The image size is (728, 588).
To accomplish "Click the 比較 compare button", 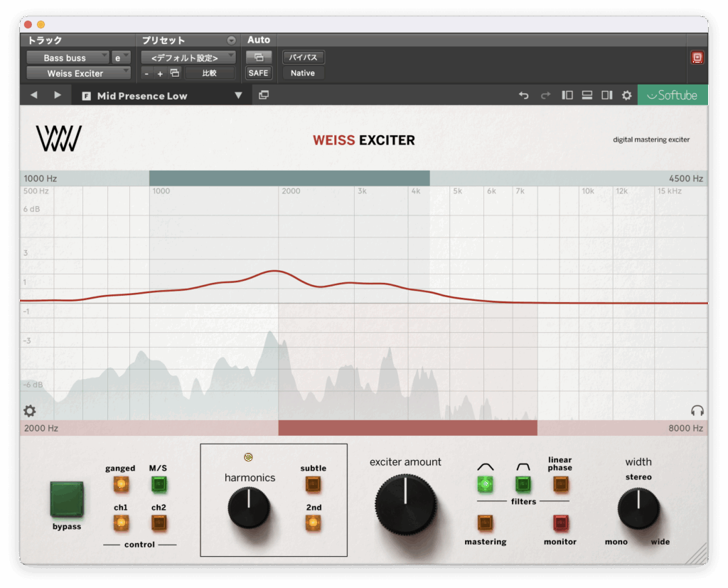I will (x=210, y=73).
